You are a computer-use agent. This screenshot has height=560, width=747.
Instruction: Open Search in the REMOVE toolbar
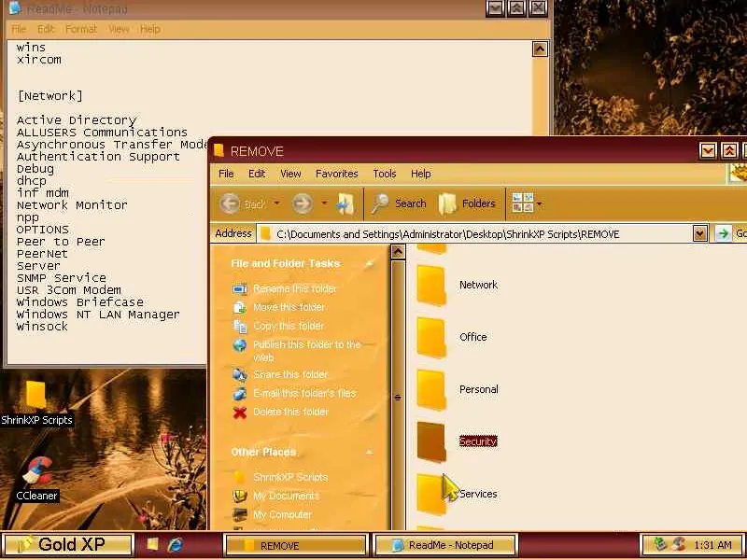pyautogui.click(x=399, y=203)
